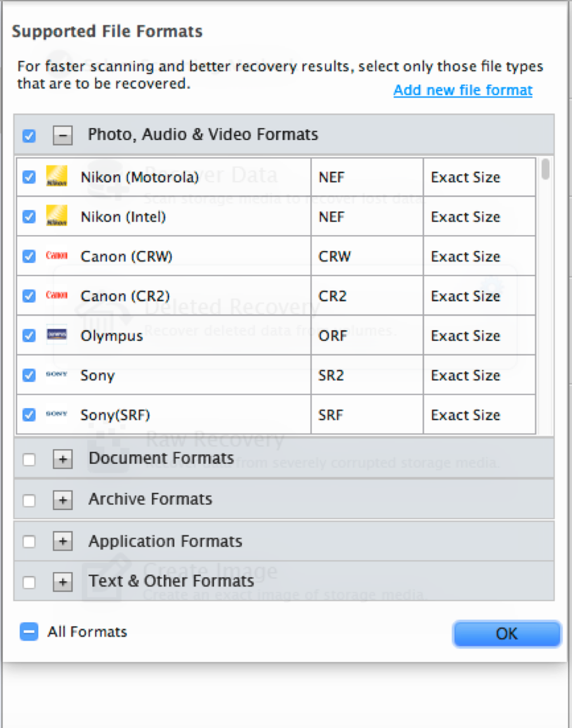Click the Sony SR2 logo icon
The height and width of the screenshot is (728, 572).
point(56,374)
